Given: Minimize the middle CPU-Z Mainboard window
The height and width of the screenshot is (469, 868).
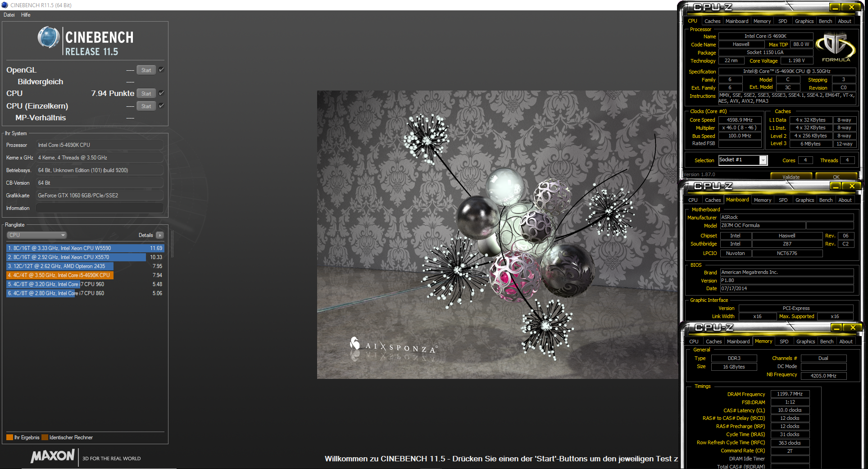Looking at the screenshot, I should [x=836, y=186].
